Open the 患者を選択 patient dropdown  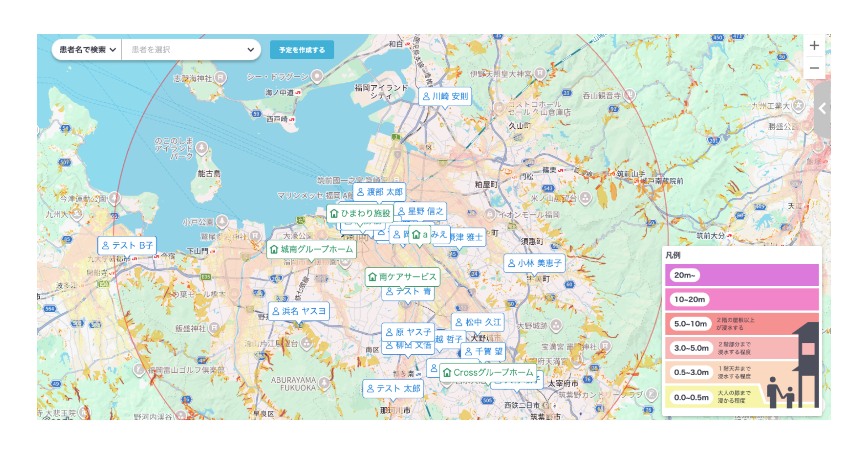point(192,50)
